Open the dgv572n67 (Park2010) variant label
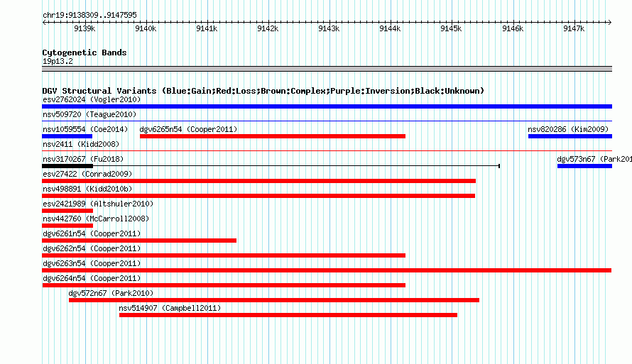 click(111, 293)
